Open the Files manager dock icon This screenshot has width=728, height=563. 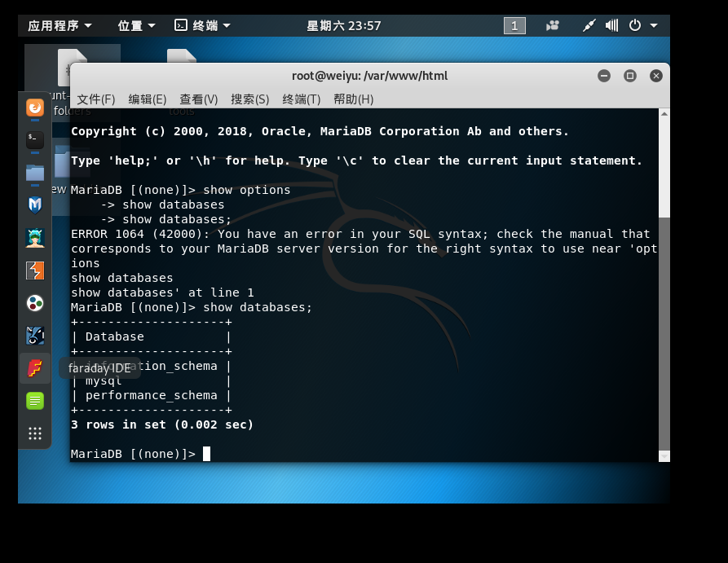pyautogui.click(x=35, y=173)
